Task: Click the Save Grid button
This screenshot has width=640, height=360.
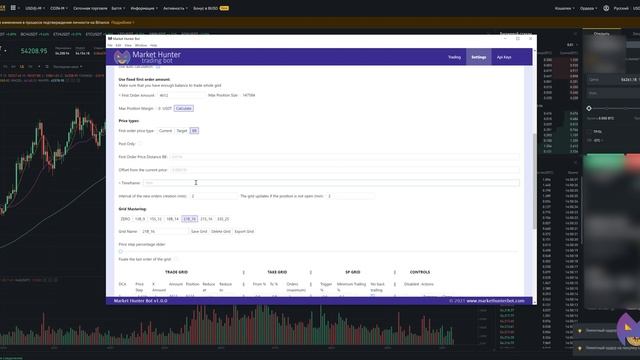Action: [x=199, y=231]
